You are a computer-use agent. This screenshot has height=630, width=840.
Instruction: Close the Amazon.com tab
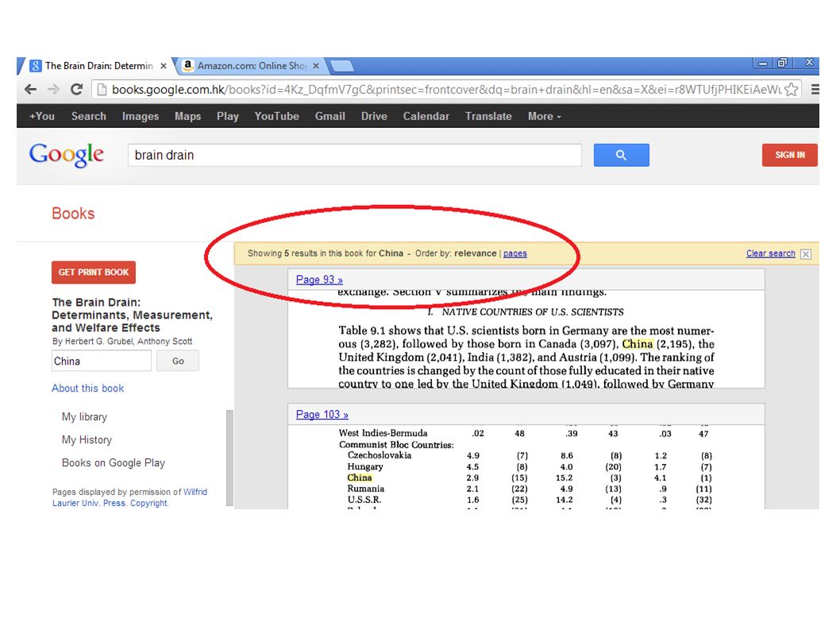coord(316,66)
